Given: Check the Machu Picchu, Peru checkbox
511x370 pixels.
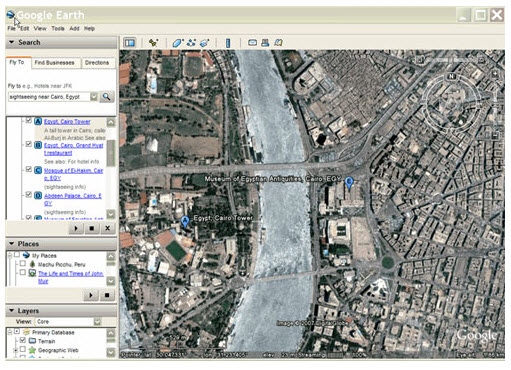Looking at the screenshot, I should tap(23, 264).
